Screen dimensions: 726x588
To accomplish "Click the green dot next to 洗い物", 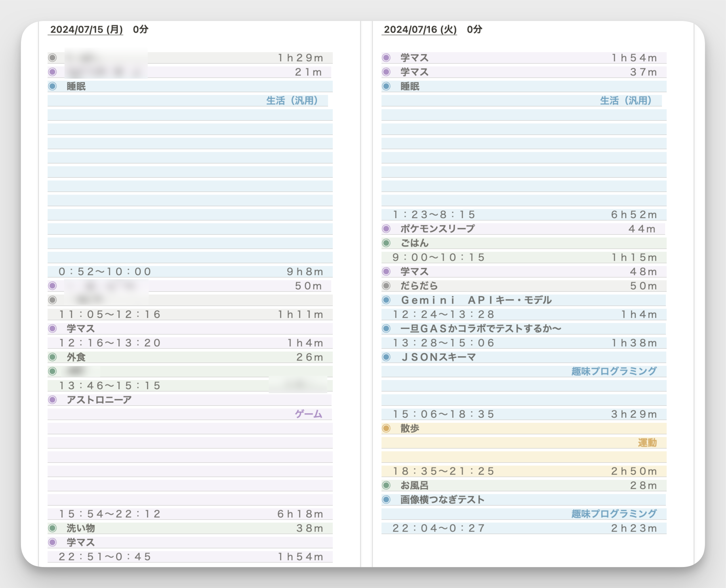I will coord(52,528).
